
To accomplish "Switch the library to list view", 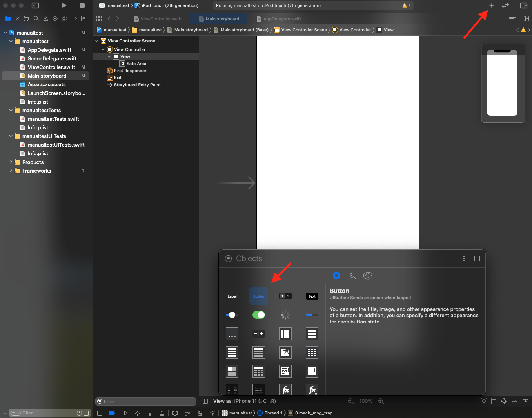I will [466, 258].
